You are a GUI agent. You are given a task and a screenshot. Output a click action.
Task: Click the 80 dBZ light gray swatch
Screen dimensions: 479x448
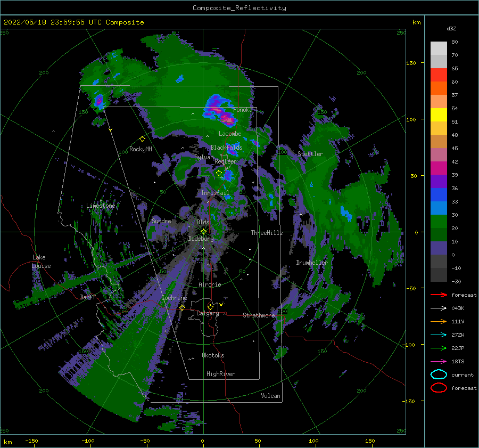click(439, 48)
